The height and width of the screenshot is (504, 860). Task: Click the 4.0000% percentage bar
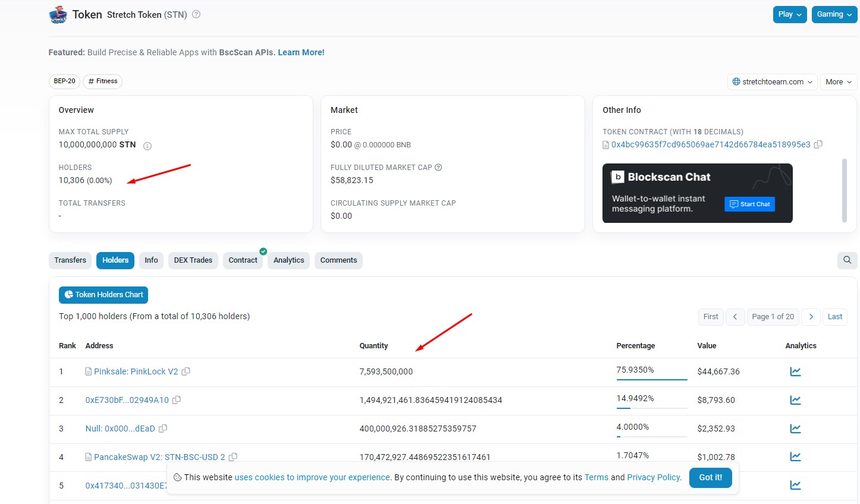tap(652, 436)
